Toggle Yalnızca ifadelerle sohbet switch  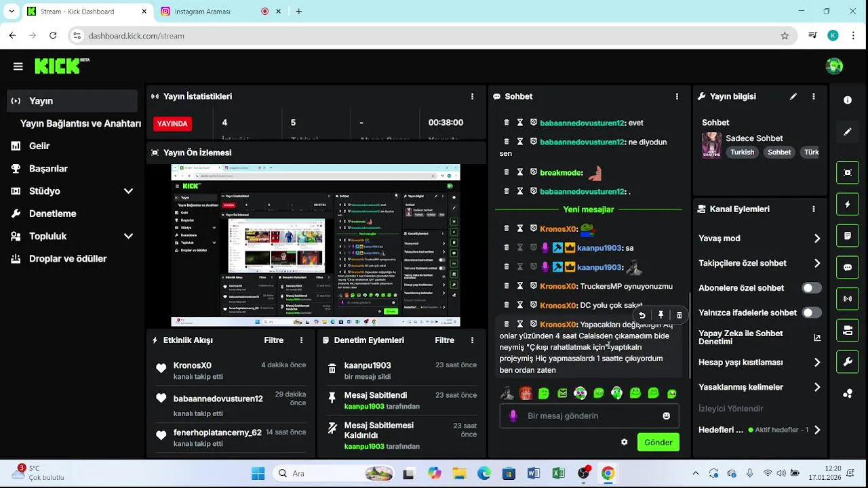[x=812, y=313]
